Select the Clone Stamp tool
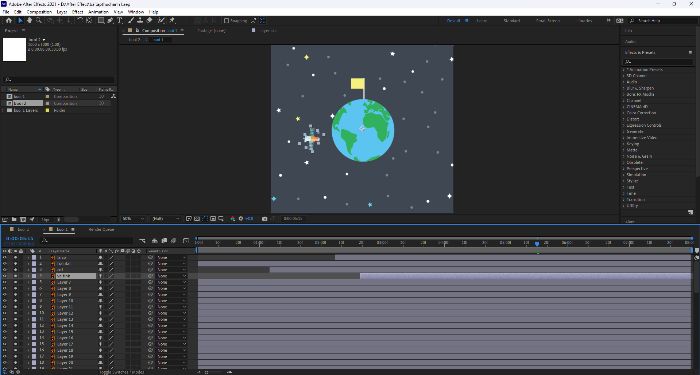700x375 pixels. [140, 21]
